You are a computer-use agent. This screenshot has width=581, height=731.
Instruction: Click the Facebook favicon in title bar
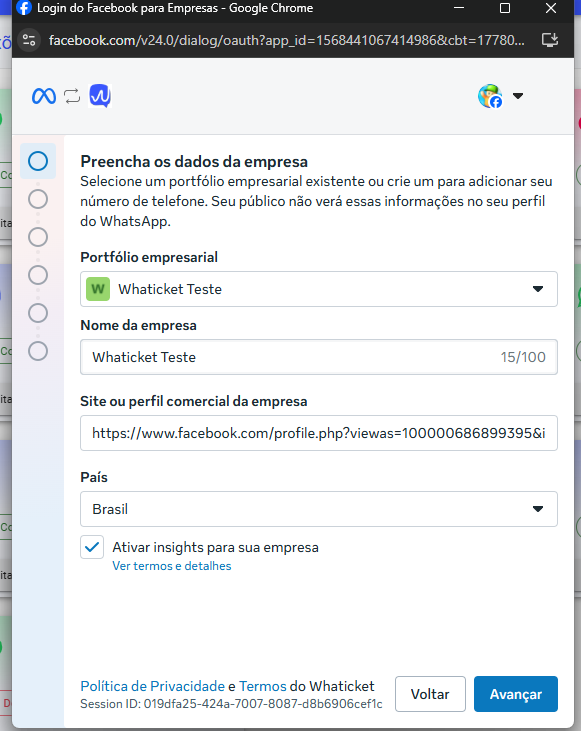(24, 8)
